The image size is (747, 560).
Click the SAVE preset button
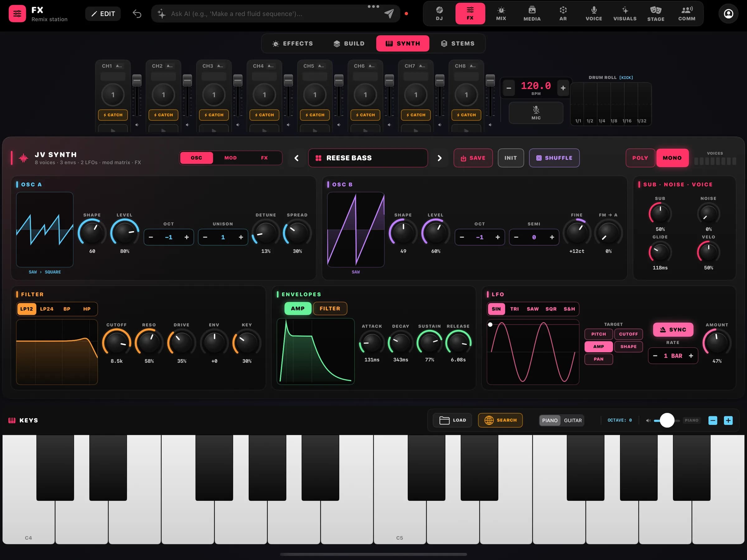[473, 158]
